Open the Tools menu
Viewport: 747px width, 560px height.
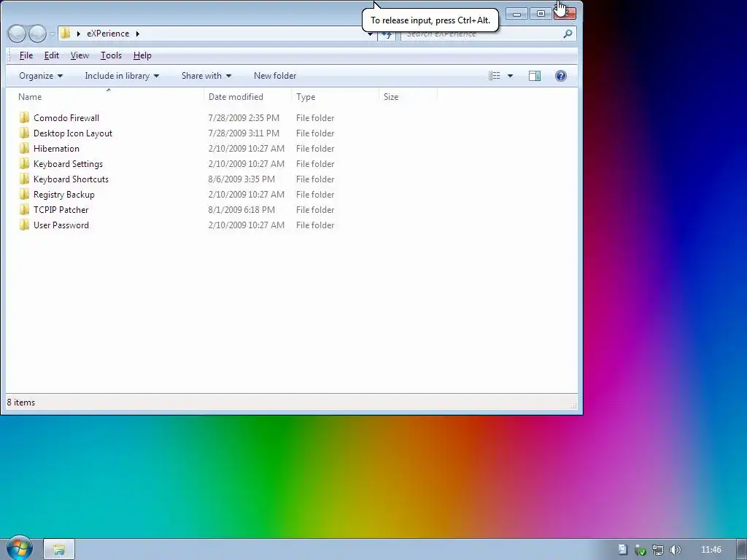point(111,55)
